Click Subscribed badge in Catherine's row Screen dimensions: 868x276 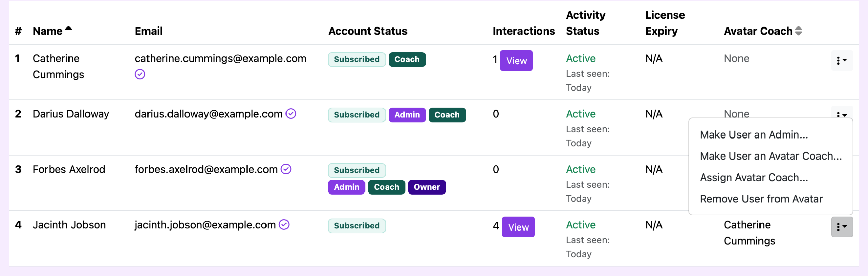tap(357, 59)
